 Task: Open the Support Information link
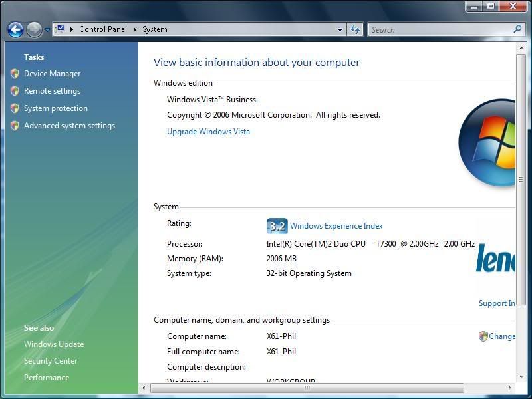tap(497, 303)
